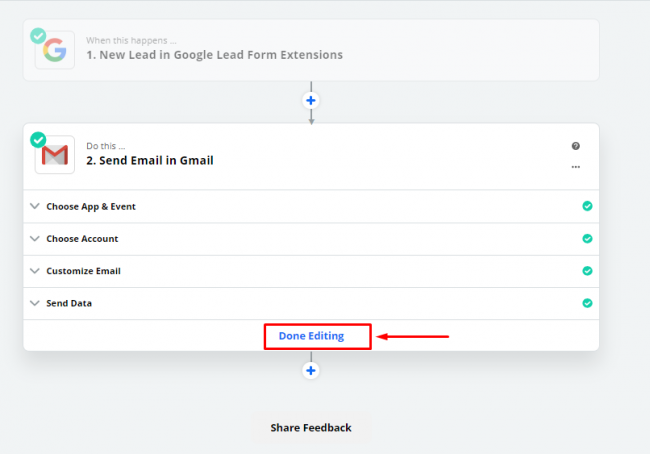Add a step between trigger and action

311,101
